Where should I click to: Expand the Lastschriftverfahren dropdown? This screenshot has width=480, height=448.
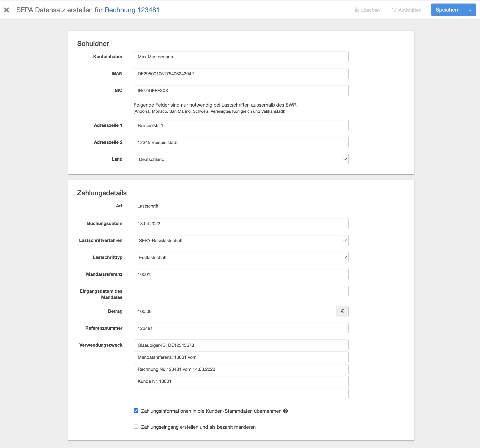coord(241,240)
